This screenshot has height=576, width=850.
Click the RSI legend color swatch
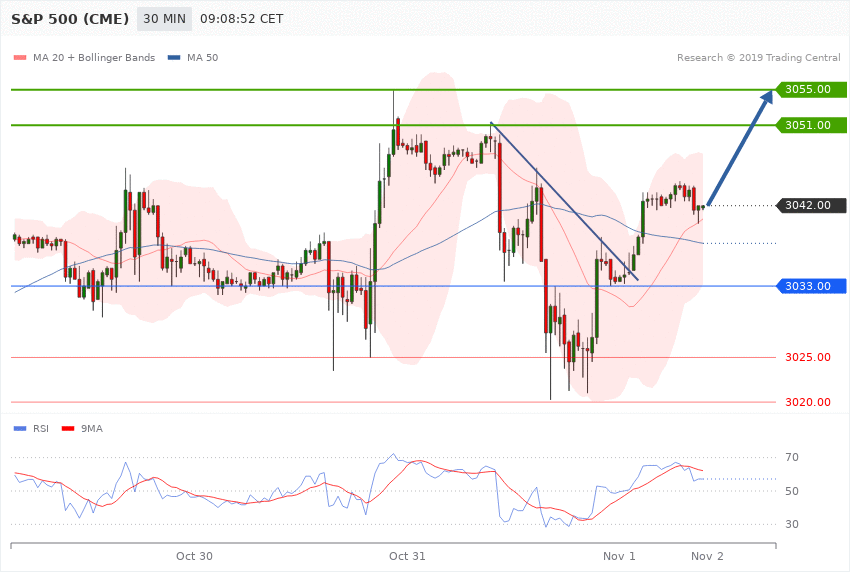(x=20, y=429)
